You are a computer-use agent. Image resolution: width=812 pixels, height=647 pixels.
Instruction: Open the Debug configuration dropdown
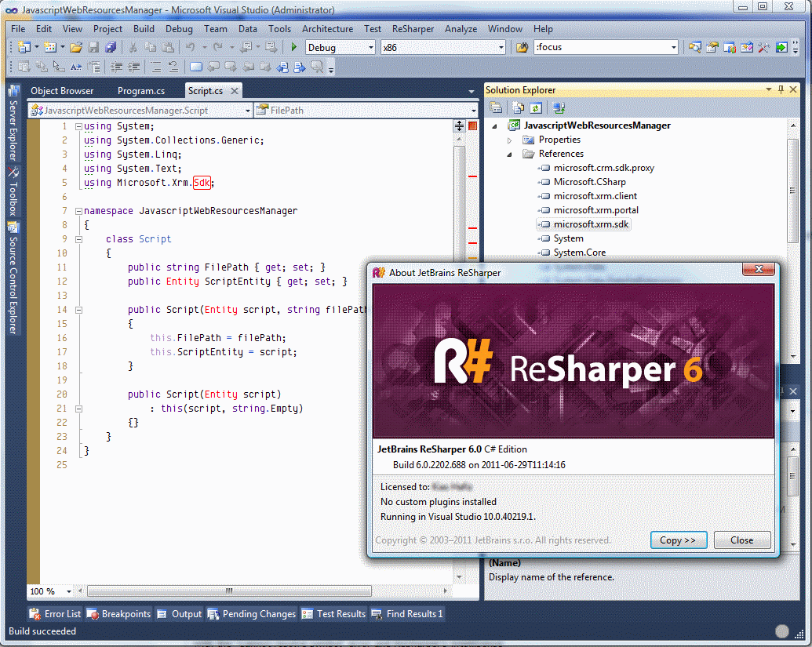[x=369, y=46]
